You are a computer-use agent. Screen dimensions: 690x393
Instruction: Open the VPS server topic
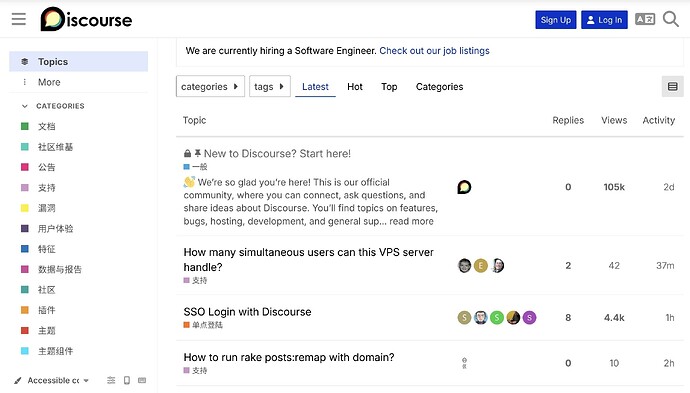(x=308, y=260)
